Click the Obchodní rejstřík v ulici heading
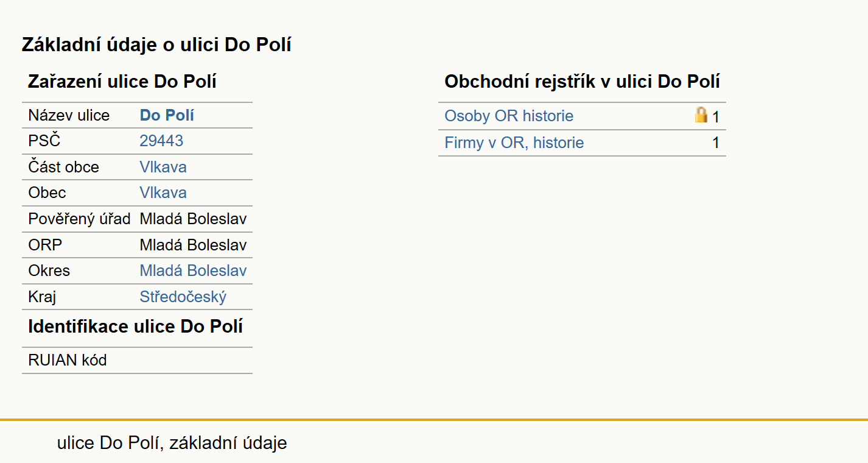868x463 pixels. [x=583, y=82]
